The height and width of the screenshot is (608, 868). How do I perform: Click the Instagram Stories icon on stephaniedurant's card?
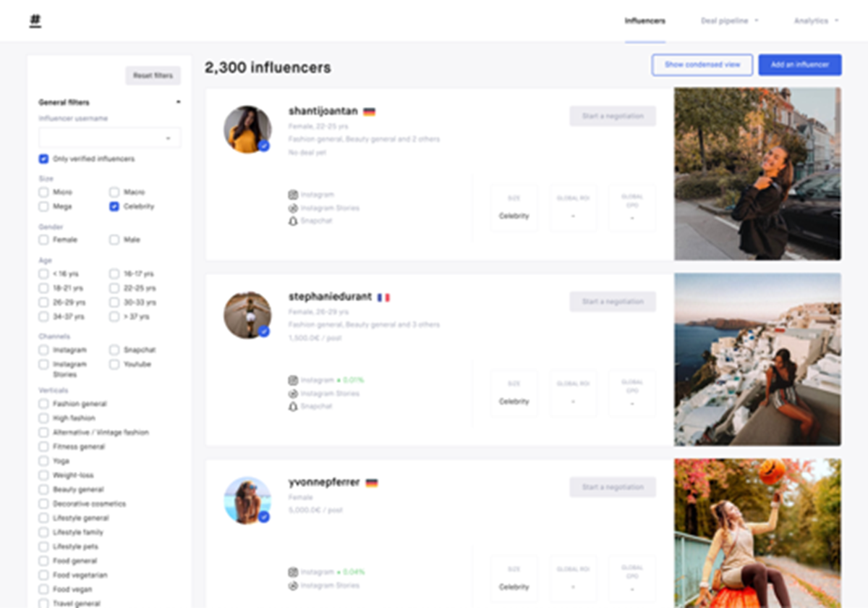tap(293, 393)
